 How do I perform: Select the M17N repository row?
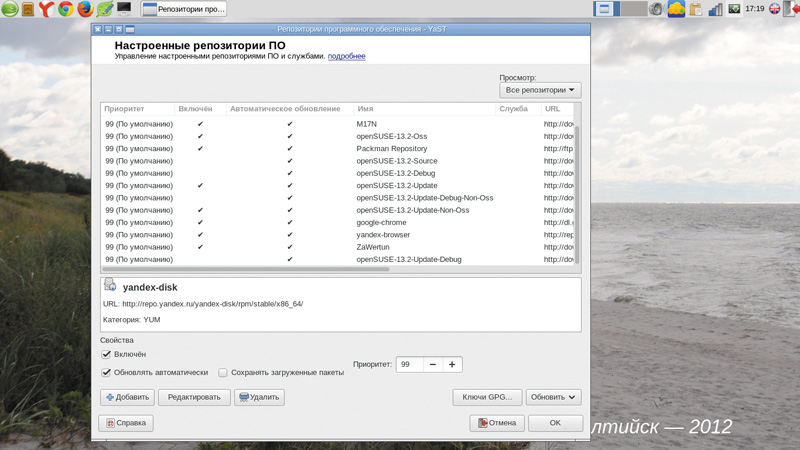[x=338, y=124]
